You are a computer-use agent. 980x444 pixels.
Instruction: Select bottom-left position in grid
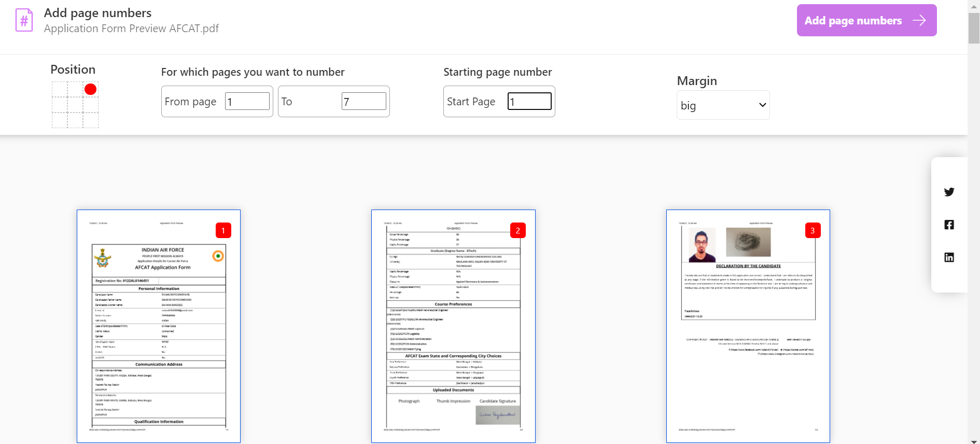pyautogui.click(x=60, y=120)
